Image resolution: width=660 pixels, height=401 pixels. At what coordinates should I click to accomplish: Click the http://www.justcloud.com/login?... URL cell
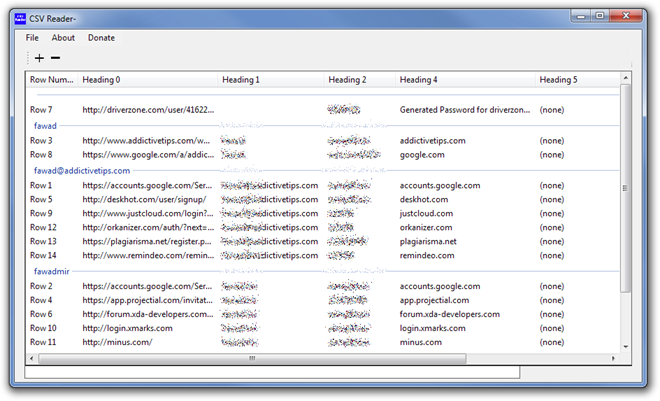(x=148, y=213)
